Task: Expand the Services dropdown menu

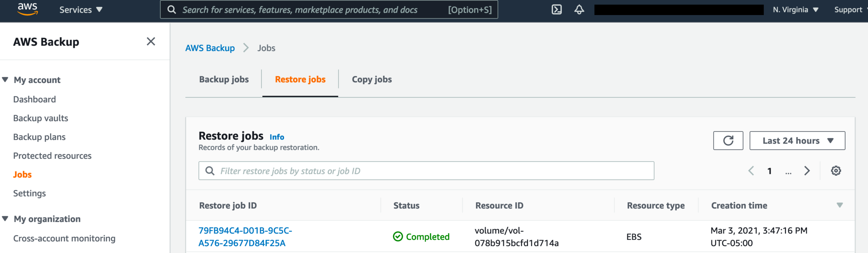Action: (80, 10)
